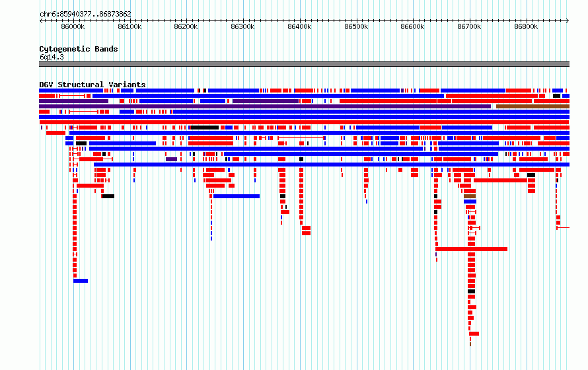
Task: Select the black bar near the right end of second row
Action: click(556, 96)
